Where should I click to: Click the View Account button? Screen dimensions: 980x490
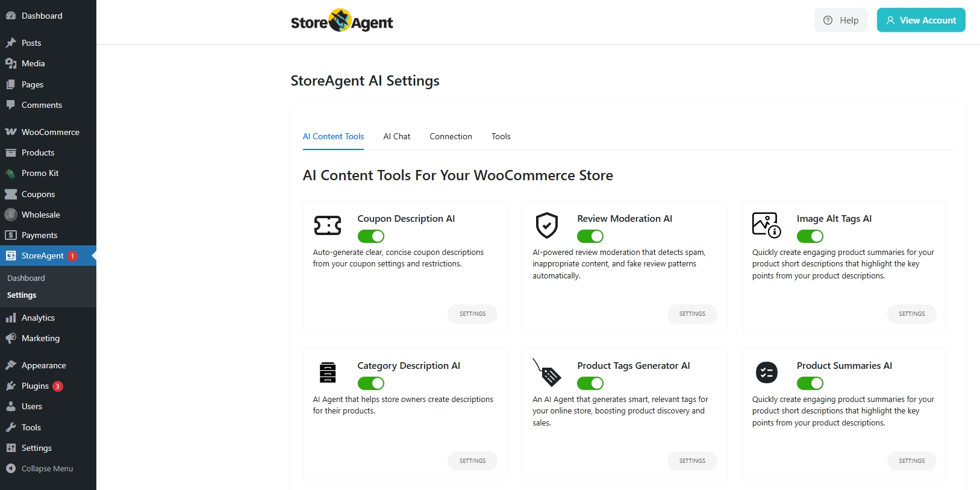click(x=920, y=20)
